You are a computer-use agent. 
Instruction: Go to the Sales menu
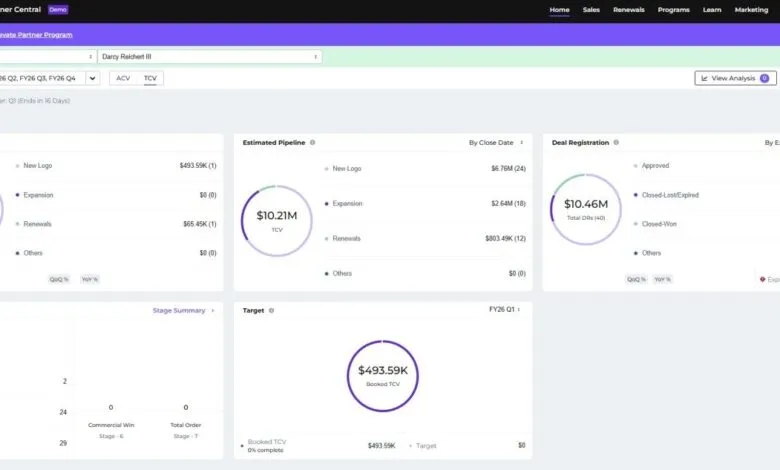click(x=591, y=10)
